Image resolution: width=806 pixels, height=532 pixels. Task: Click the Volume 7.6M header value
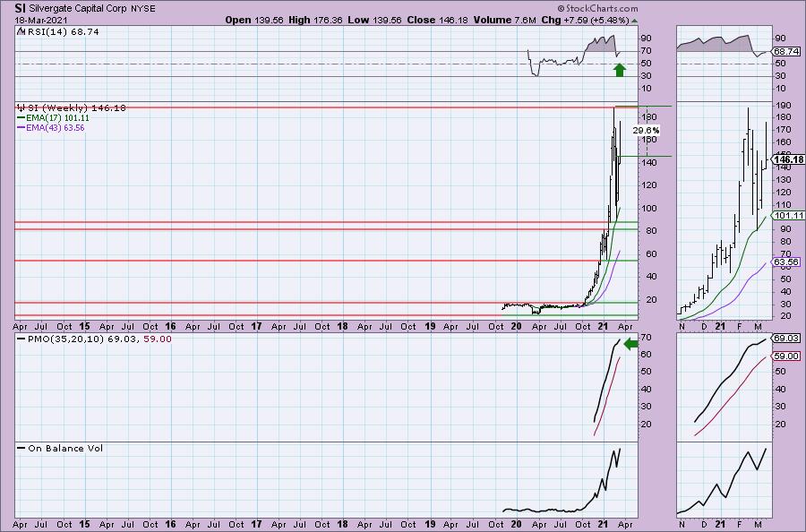click(x=505, y=21)
